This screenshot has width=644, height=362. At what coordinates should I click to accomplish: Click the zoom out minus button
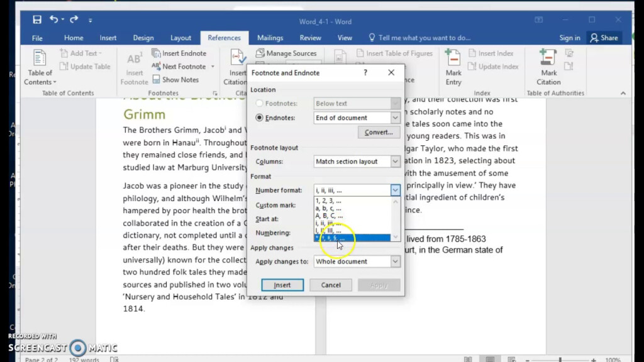(528, 360)
